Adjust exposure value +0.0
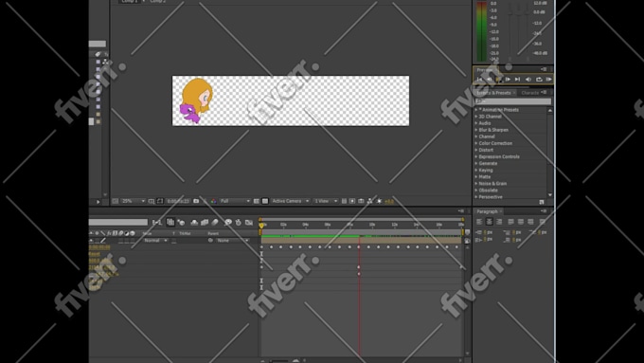644x363 pixels. pyautogui.click(x=389, y=202)
